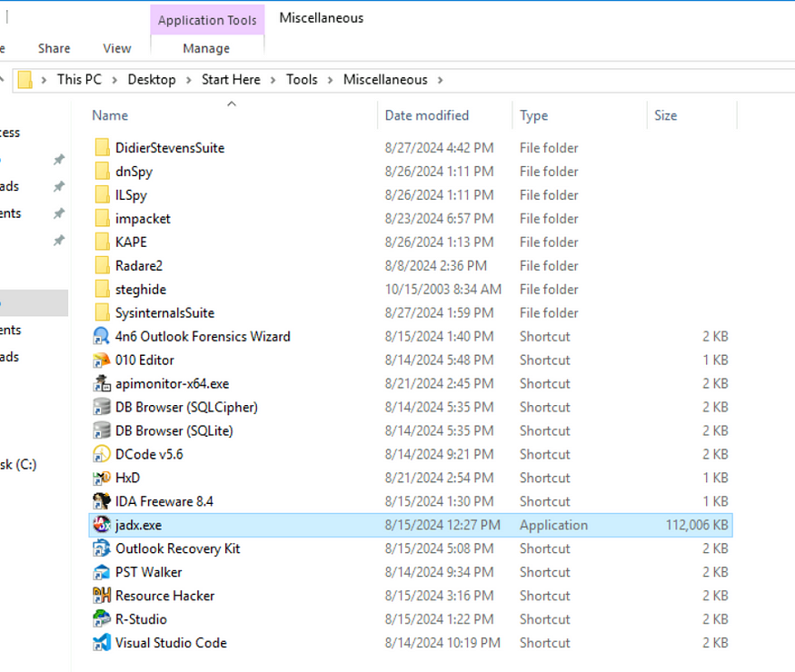Click the HxD hex editor icon
Screen dimensions: 795x672
point(102,478)
